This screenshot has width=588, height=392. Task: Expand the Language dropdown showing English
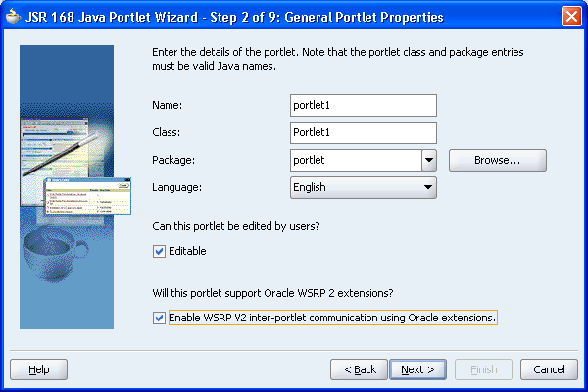(x=363, y=187)
